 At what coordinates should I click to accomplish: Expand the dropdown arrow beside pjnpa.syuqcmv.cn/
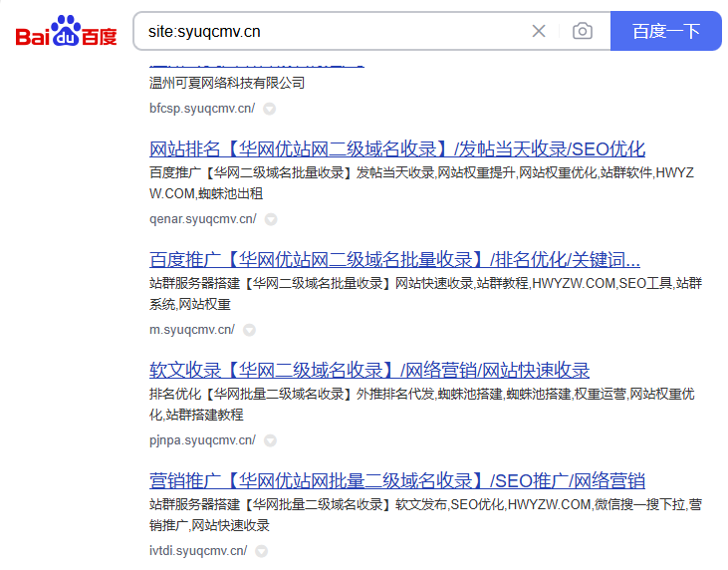[x=270, y=440]
